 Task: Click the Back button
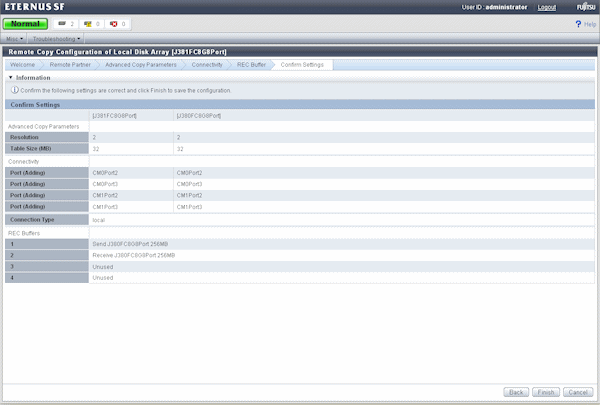click(x=516, y=392)
